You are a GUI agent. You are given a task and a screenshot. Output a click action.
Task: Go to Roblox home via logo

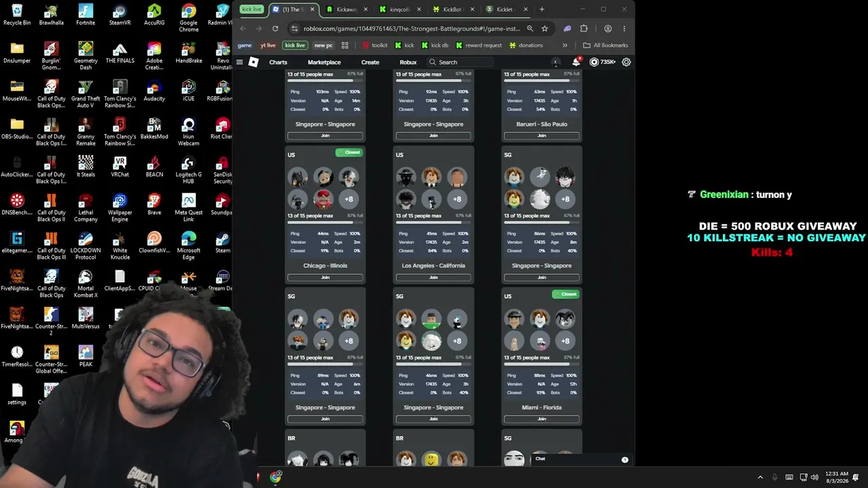click(254, 62)
